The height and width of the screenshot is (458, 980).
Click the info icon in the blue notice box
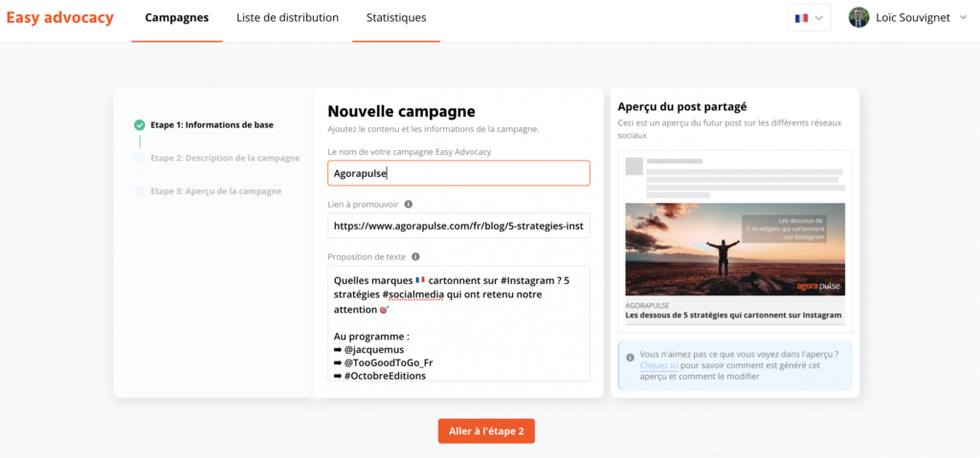(630, 358)
